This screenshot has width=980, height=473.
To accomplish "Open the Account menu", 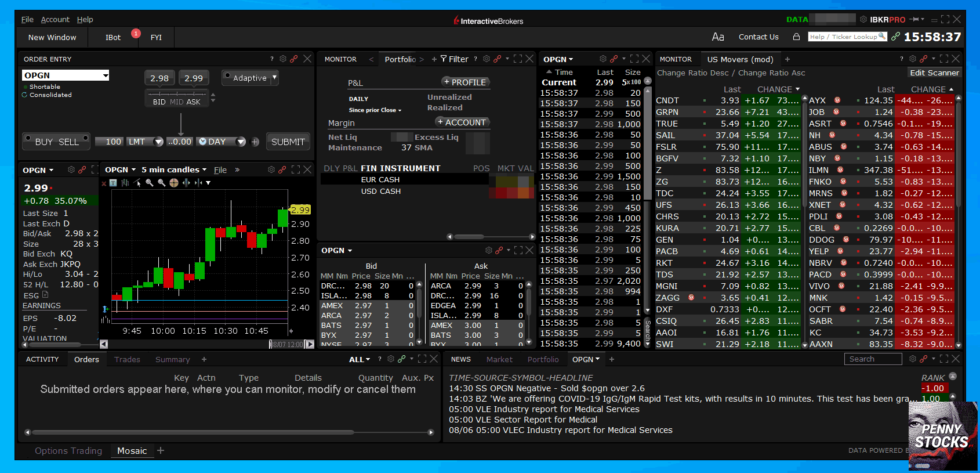I will coord(55,19).
